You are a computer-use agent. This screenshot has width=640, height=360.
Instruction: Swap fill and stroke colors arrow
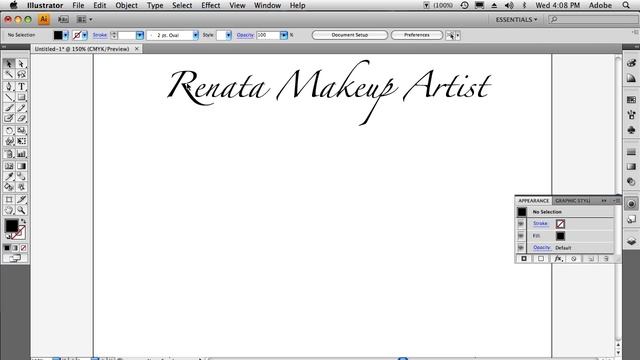(x=23, y=221)
